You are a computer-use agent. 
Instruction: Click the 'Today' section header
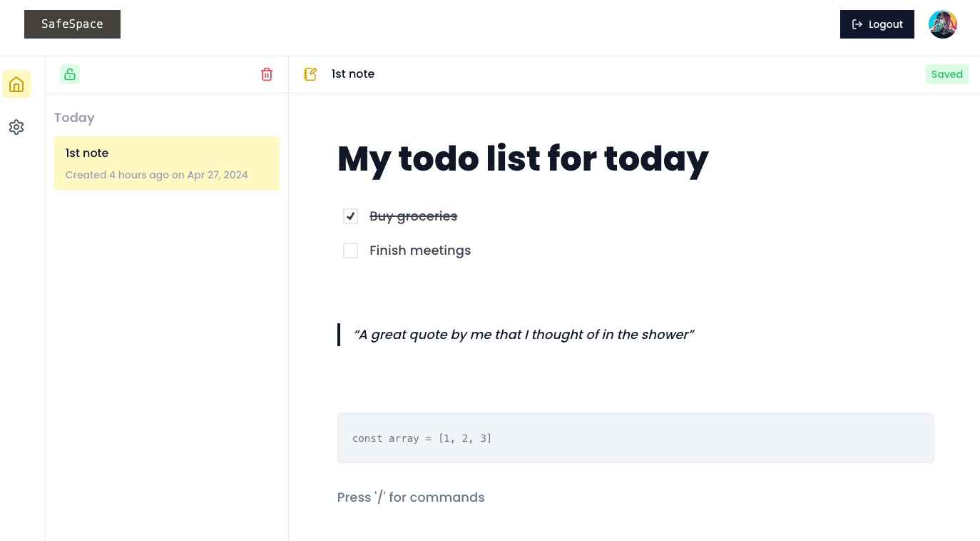(74, 118)
